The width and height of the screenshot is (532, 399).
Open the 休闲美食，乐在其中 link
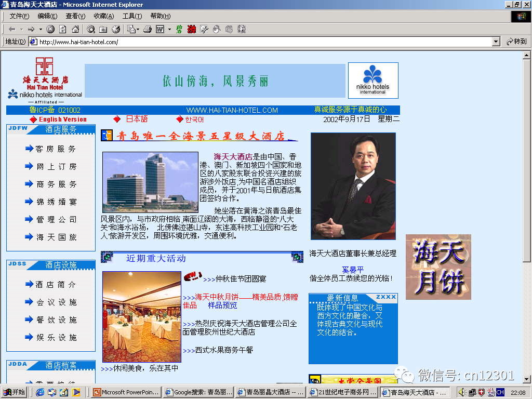click(x=145, y=368)
